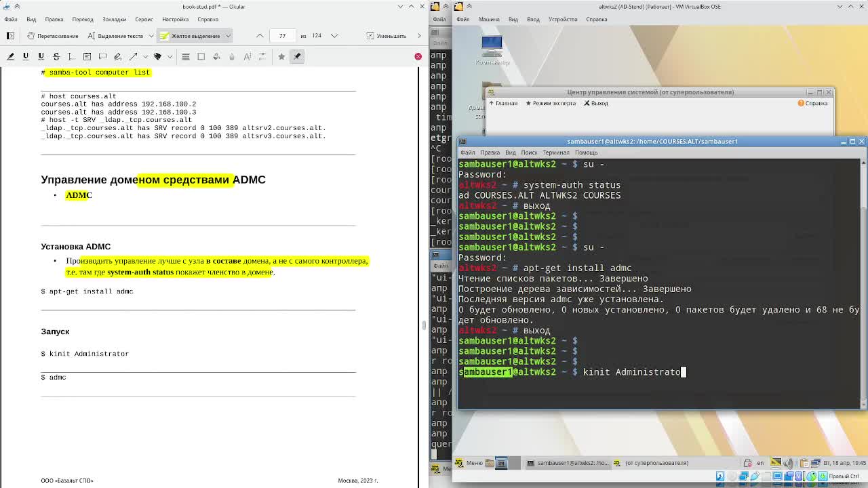Zoom out with Уменьшить button
This screenshot has height=488, width=868.
tap(387, 35)
